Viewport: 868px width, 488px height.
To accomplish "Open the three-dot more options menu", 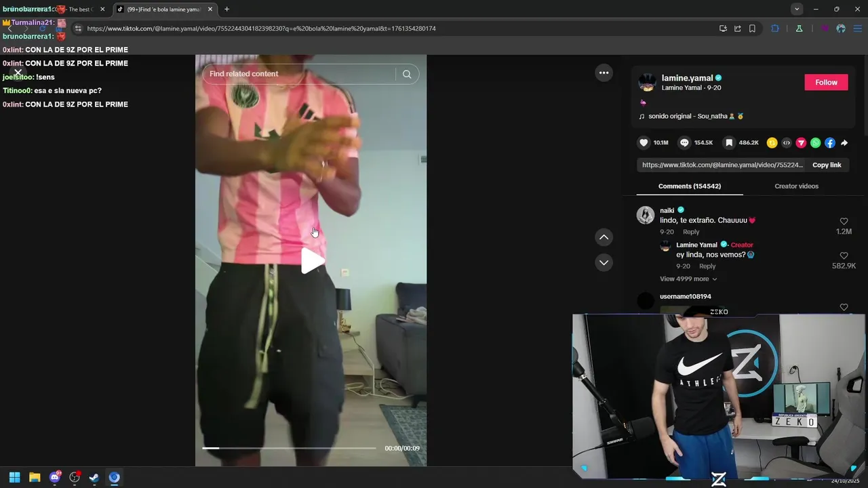I will coord(604,73).
